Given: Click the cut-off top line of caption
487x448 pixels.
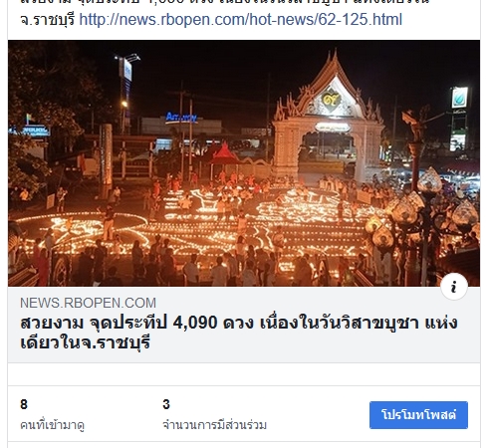Looking at the screenshot, I should pos(224,2).
